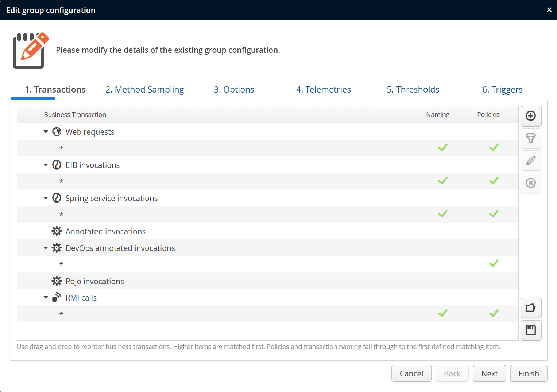
Task: Toggle Policies checkmark under EJB invocations
Action: click(x=494, y=181)
